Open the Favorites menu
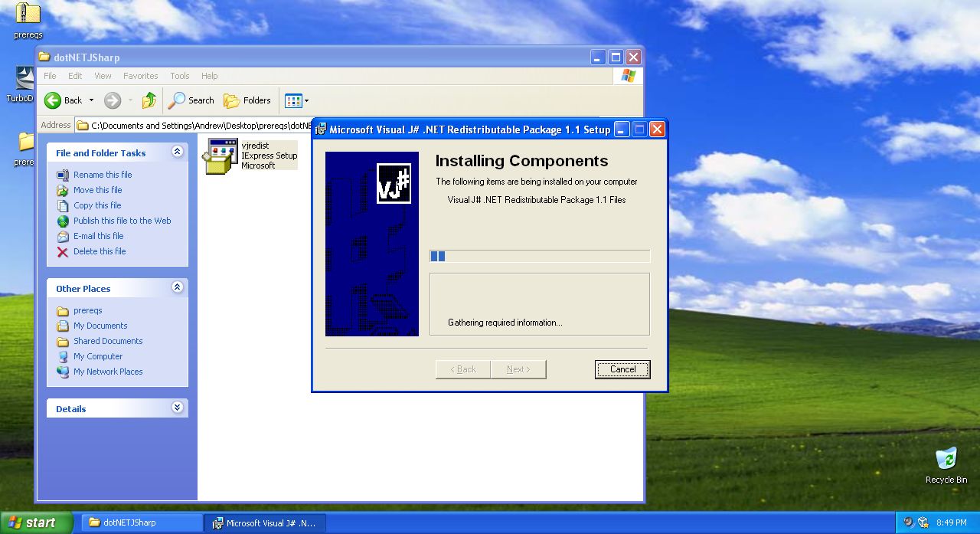The width and height of the screenshot is (980, 534). point(140,76)
